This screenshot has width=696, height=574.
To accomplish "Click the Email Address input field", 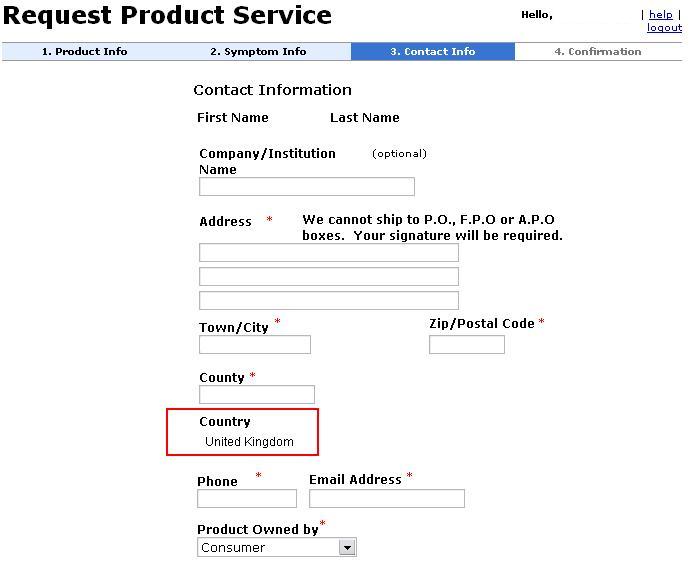I will coord(387,499).
